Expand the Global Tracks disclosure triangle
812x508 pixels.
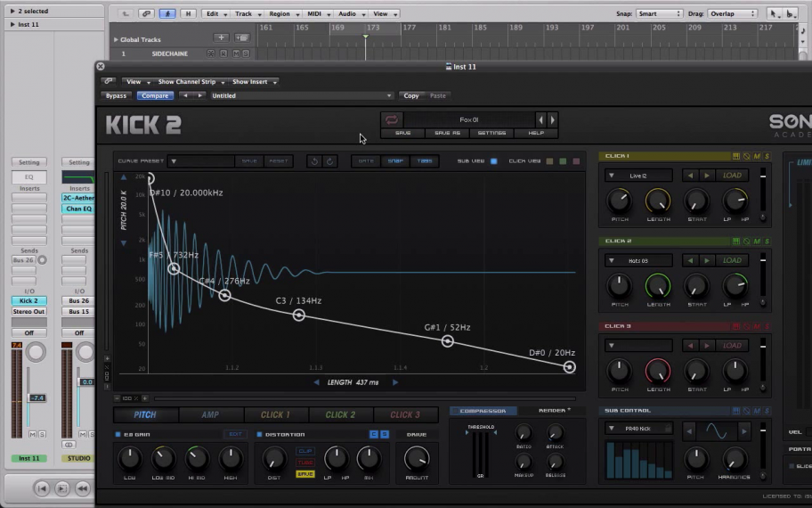tap(116, 39)
